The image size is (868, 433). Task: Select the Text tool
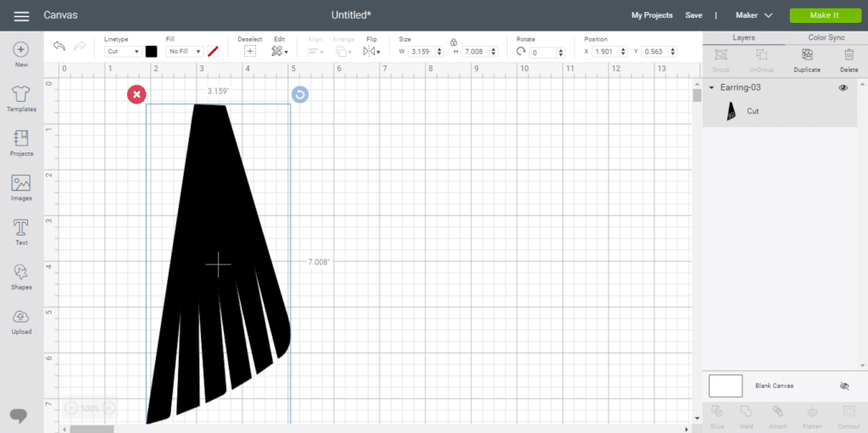coord(21,229)
